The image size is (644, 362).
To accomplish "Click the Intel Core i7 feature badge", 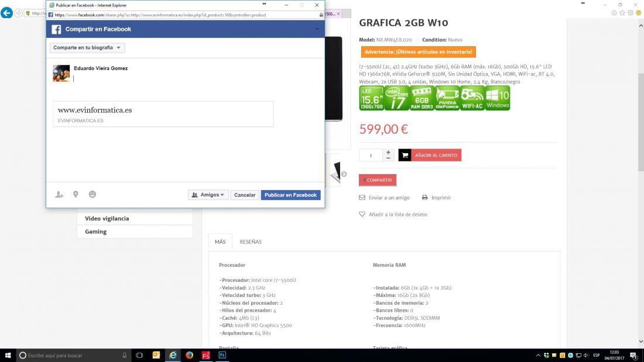I will (x=397, y=98).
